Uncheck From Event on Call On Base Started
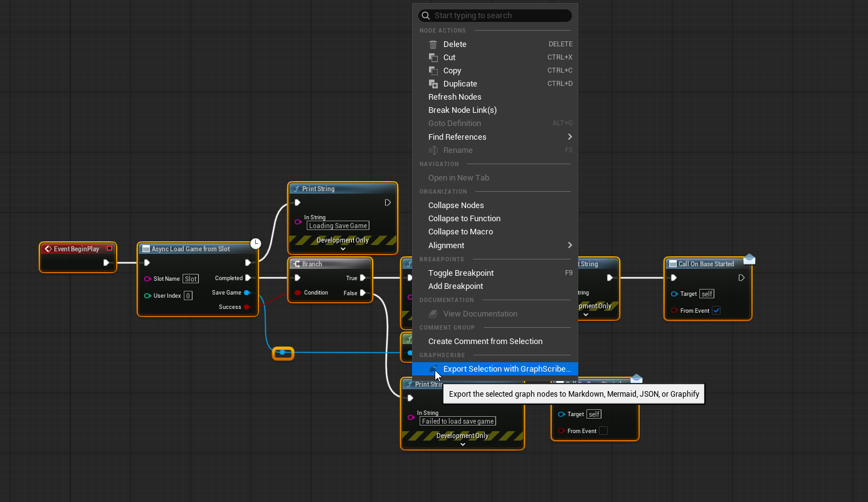 [x=716, y=310]
